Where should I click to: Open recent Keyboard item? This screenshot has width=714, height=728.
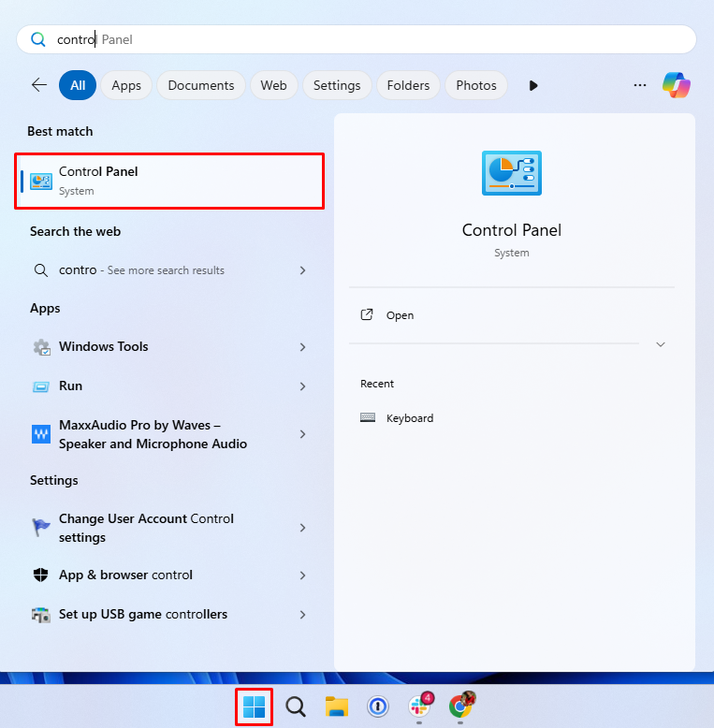click(x=397, y=418)
